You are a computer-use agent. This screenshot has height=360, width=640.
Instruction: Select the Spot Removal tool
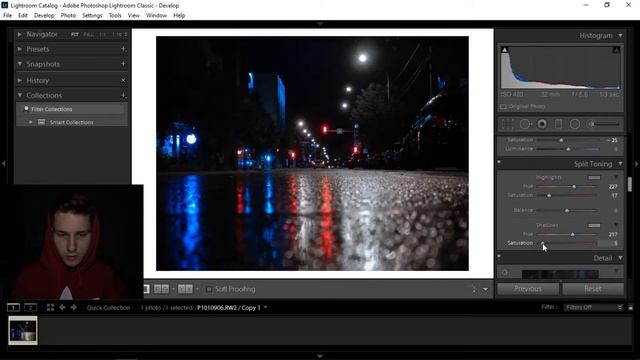pos(525,124)
